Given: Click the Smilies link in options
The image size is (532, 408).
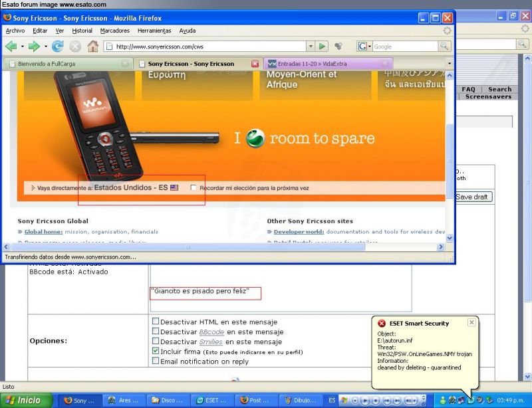Looking at the screenshot, I should coord(211,342).
